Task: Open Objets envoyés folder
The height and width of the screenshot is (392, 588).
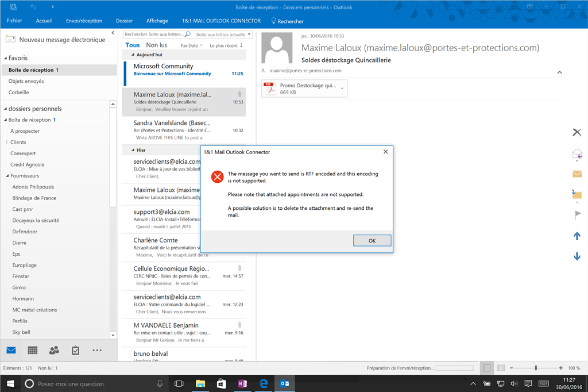Action: click(x=26, y=81)
